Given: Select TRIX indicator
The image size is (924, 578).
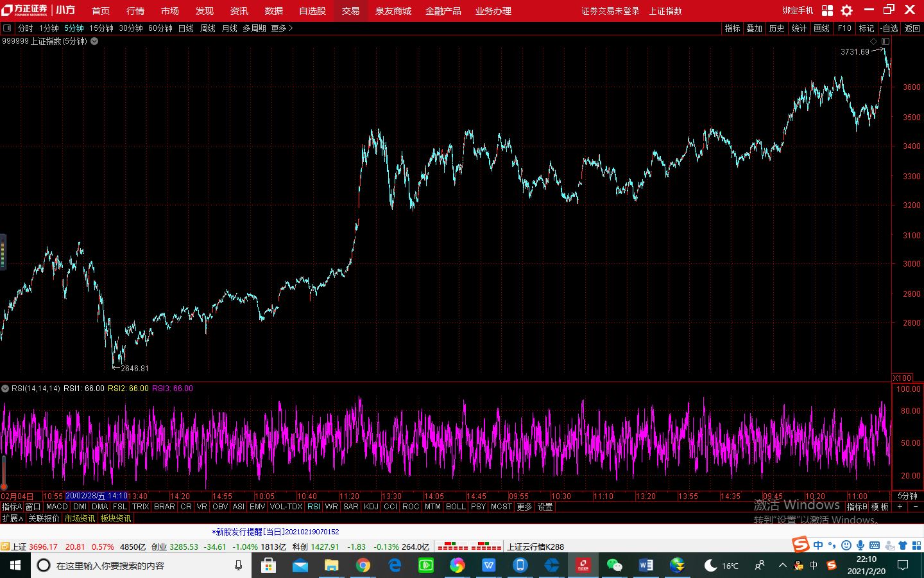Looking at the screenshot, I should point(141,507).
